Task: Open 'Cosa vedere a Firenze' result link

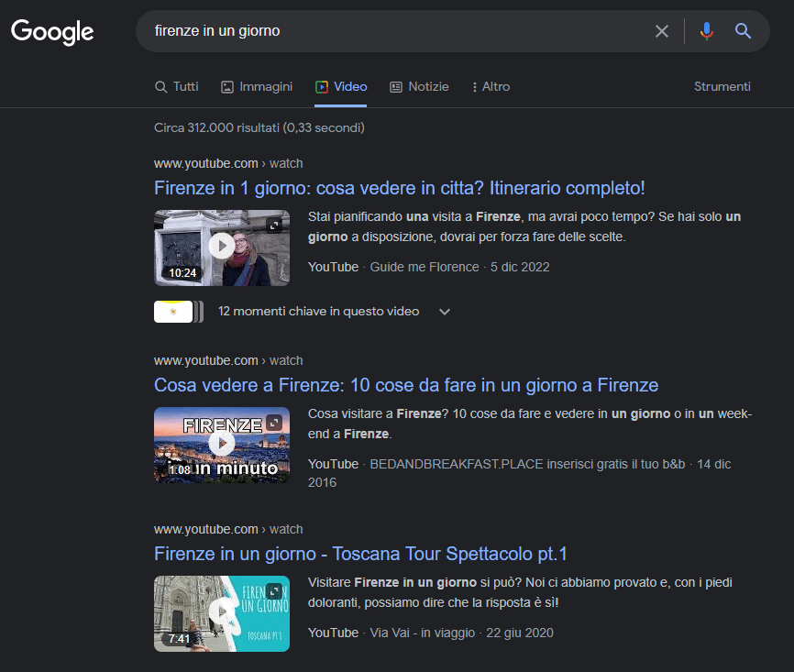Action: point(406,385)
